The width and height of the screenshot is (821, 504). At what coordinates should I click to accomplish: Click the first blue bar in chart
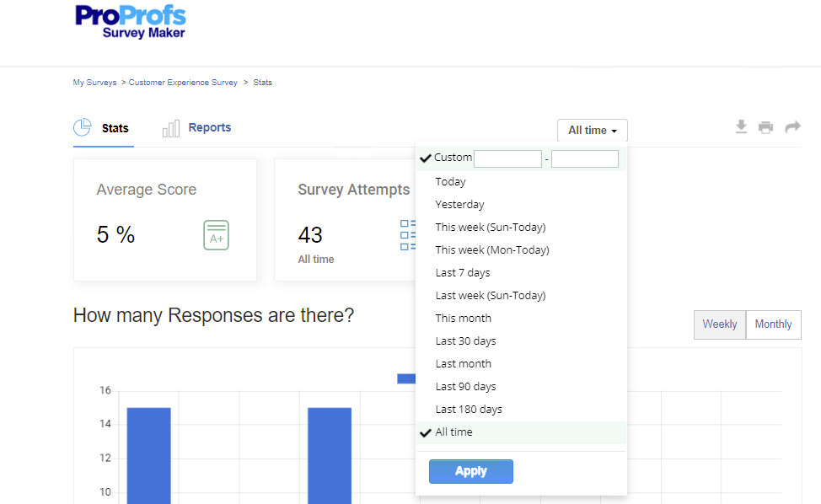[x=148, y=456]
